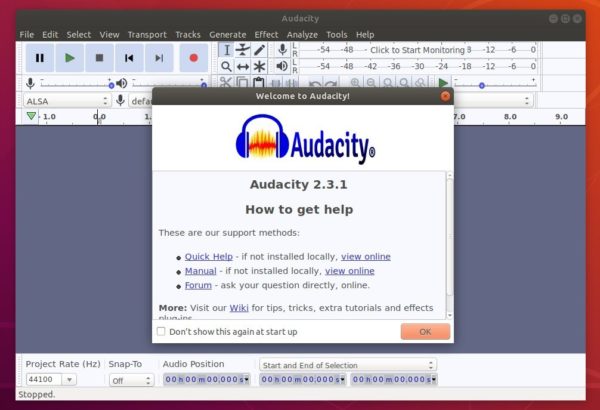Click the mixer speaker volume icon
This screenshot has width=600, height=410.
tap(122, 83)
